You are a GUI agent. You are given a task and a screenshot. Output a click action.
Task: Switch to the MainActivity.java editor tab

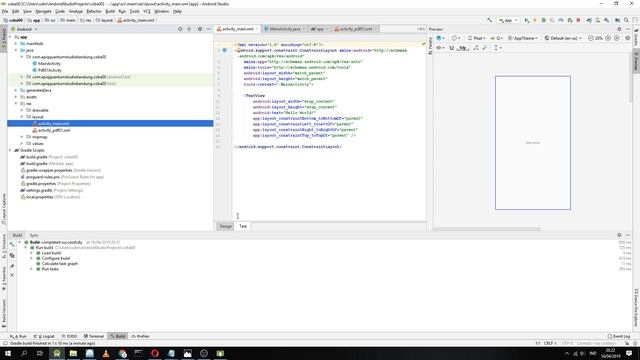pos(284,29)
